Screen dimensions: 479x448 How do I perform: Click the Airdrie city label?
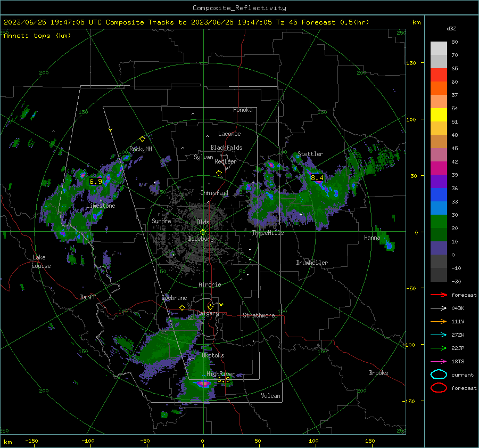pos(210,284)
